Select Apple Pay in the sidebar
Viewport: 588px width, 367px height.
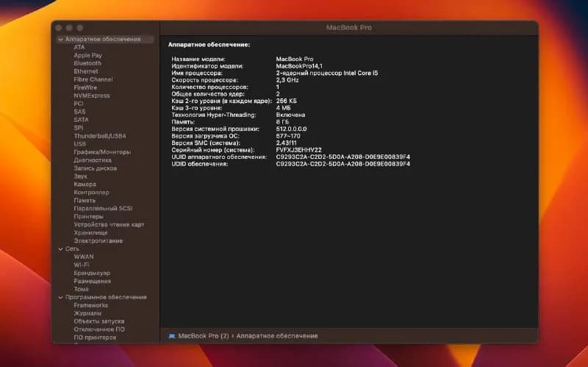pyautogui.click(x=87, y=55)
